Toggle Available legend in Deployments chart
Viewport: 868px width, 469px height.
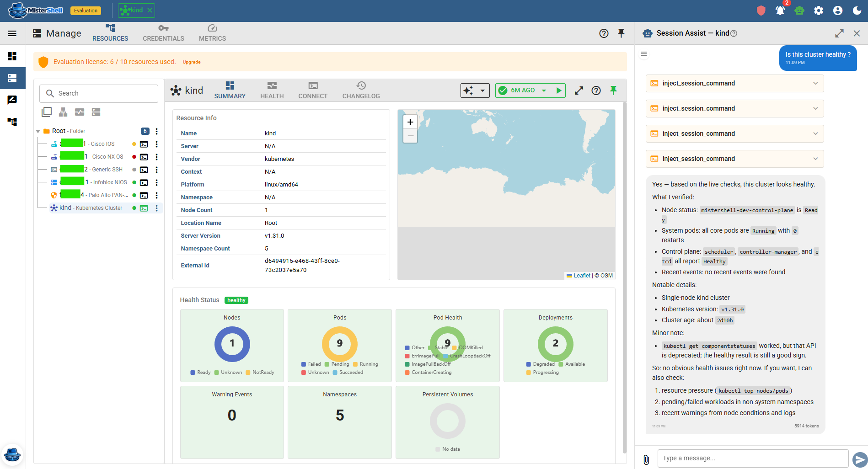[572, 364]
